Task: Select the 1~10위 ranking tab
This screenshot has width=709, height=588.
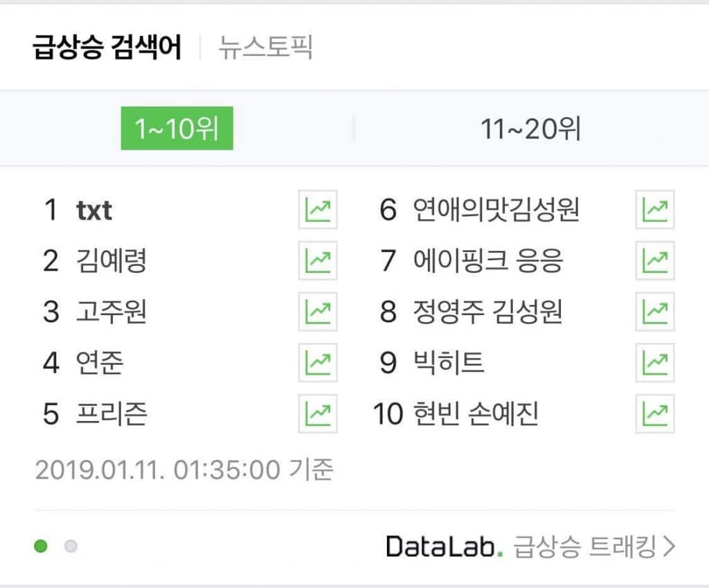Action: coord(177,129)
